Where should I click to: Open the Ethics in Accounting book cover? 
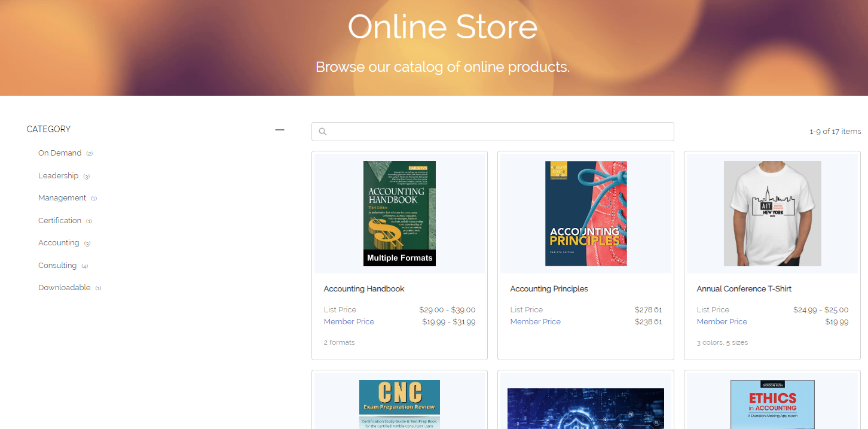772,404
